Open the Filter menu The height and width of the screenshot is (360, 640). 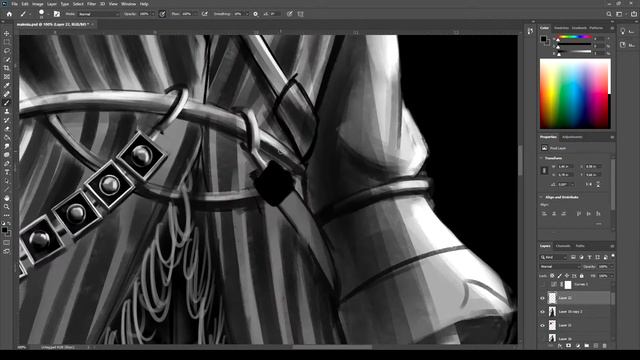coord(91,4)
